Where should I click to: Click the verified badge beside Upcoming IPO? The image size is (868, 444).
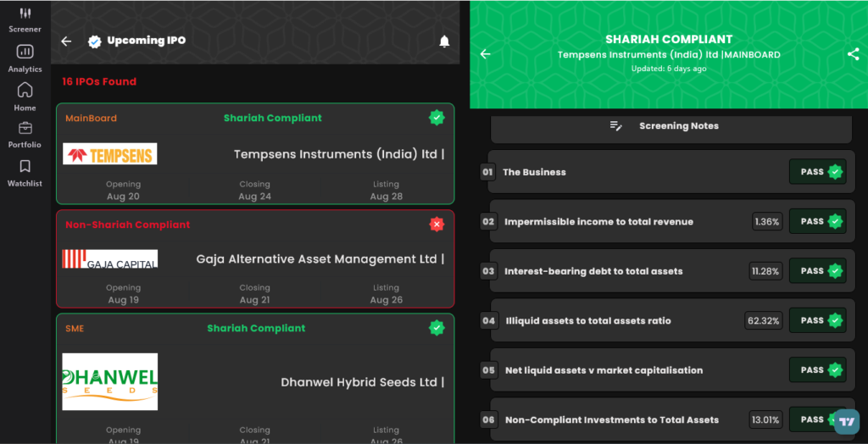tap(95, 42)
